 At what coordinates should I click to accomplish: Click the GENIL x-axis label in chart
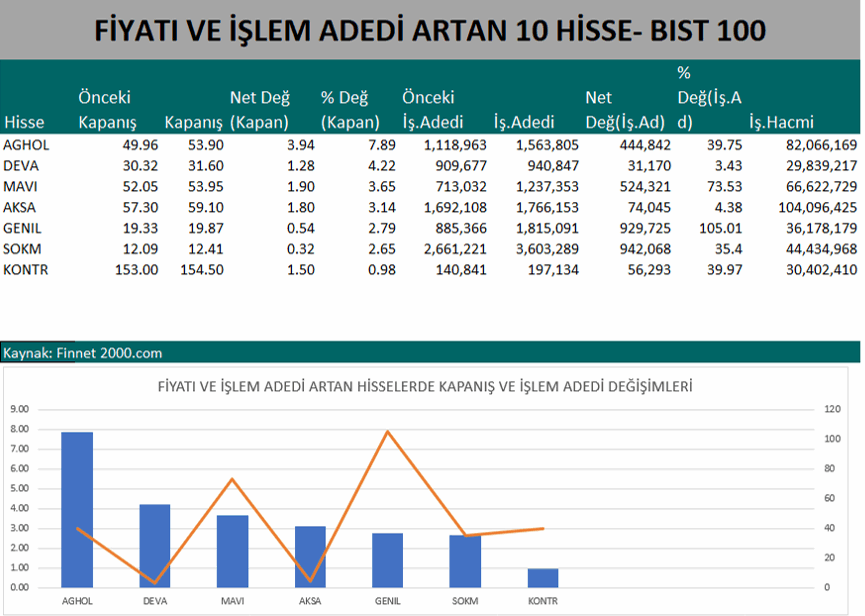(387, 601)
